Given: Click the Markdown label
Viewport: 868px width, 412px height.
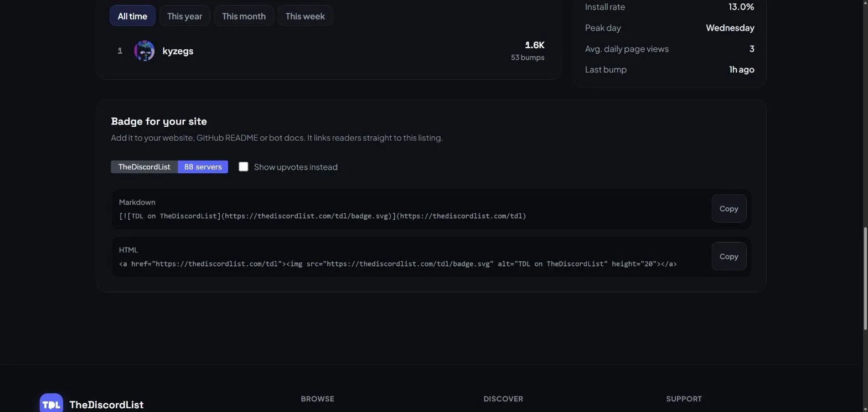Looking at the screenshot, I should tap(137, 202).
